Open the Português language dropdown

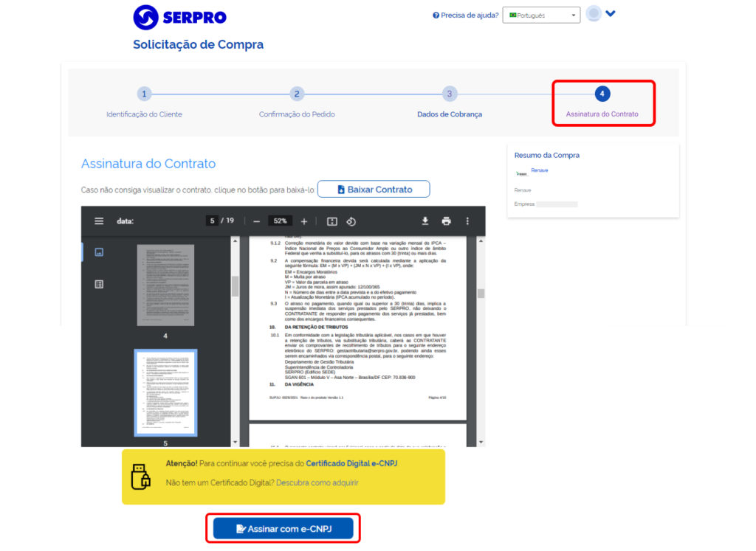(541, 15)
